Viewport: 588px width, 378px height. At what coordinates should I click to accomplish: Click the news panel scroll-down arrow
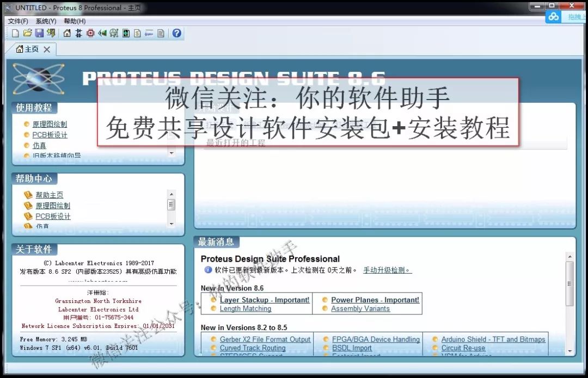(569, 351)
